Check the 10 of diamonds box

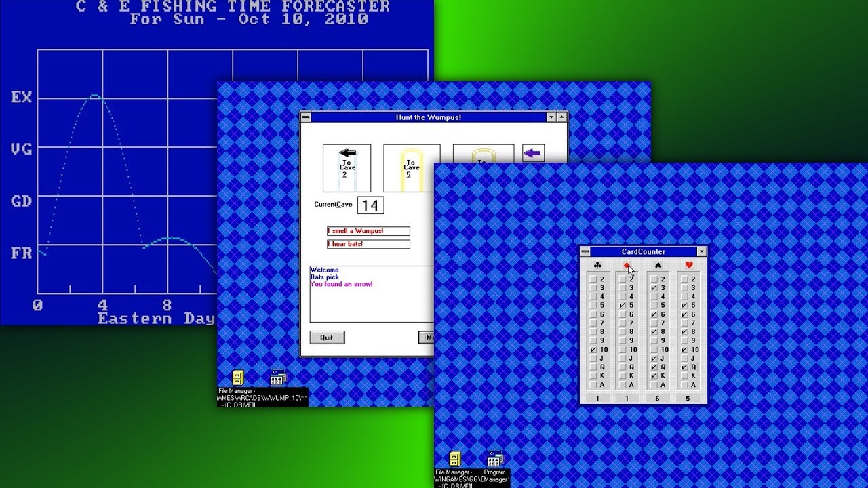point(623,350)
